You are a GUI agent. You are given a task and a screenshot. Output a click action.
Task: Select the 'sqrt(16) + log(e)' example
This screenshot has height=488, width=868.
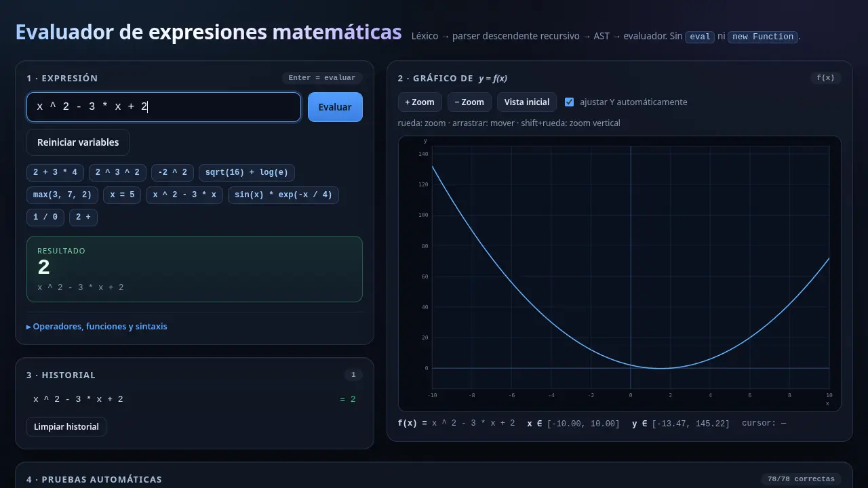(x=247, y=173)
